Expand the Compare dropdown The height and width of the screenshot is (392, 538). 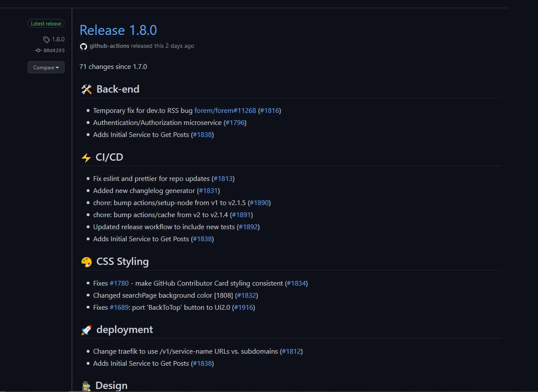[46, 67]
